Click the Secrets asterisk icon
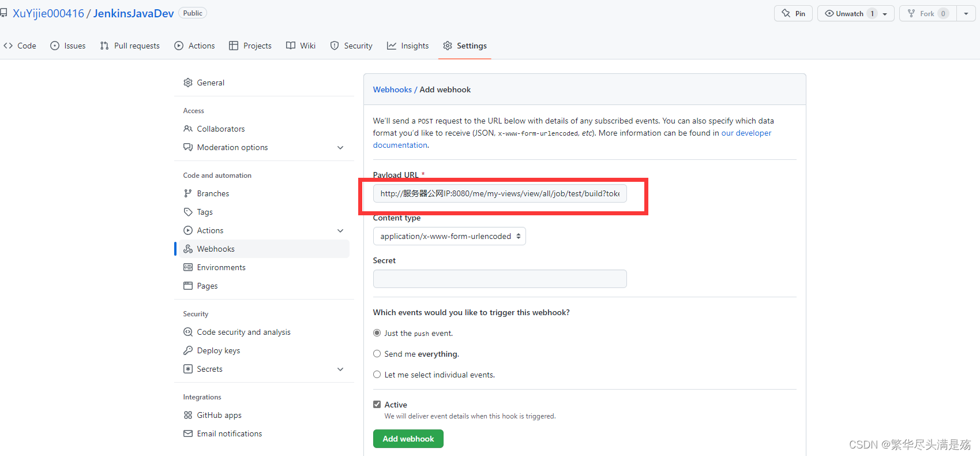 188,369
